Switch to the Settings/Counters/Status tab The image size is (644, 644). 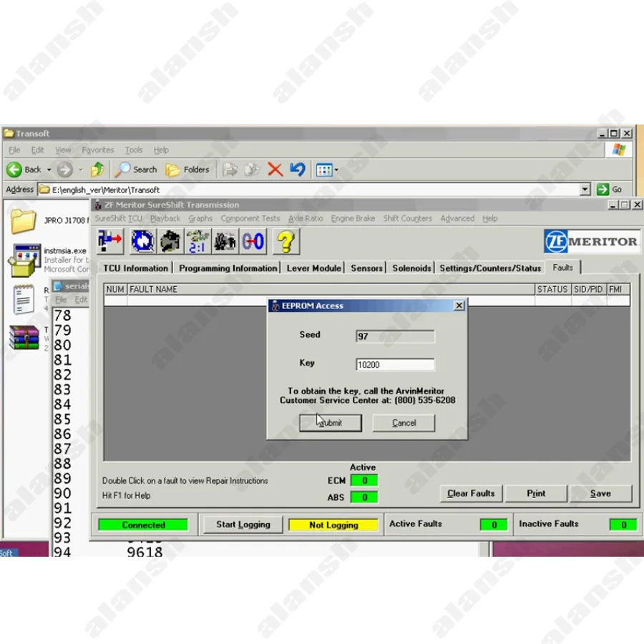(490, 268)
